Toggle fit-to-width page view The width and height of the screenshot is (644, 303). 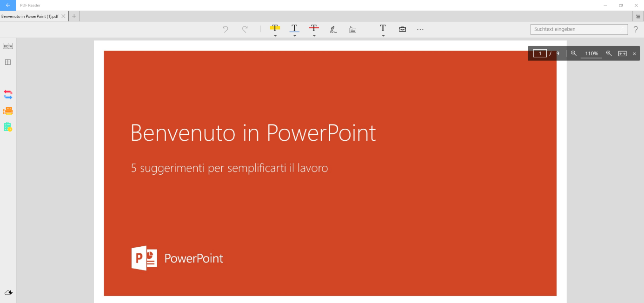[x=622, y=53]
